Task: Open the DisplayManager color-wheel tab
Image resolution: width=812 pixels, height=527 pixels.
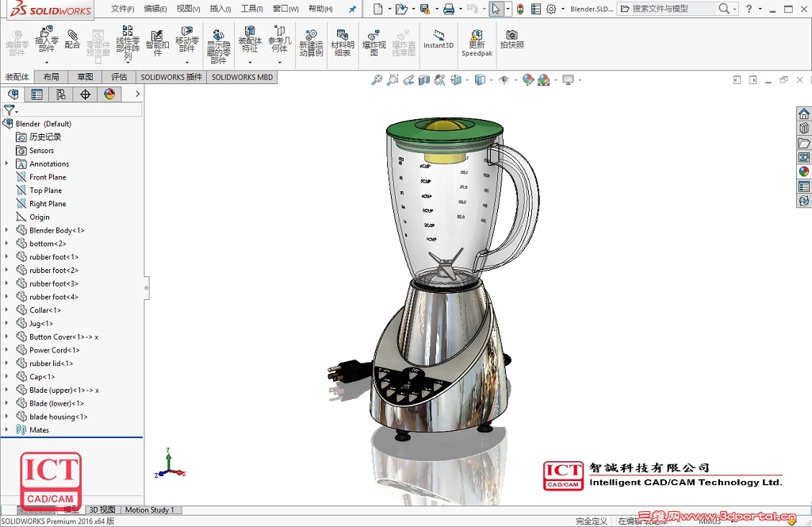Action: [109, 94]
